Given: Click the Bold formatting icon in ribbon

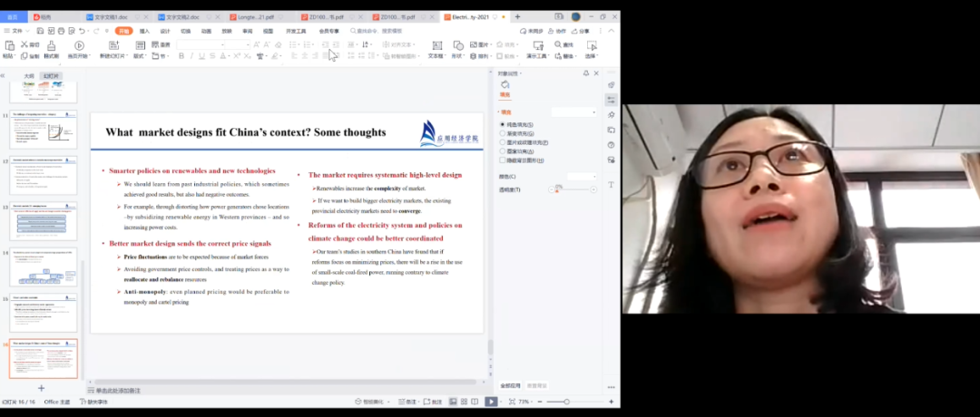Looking at the screenshot, I should coord(181,56).
